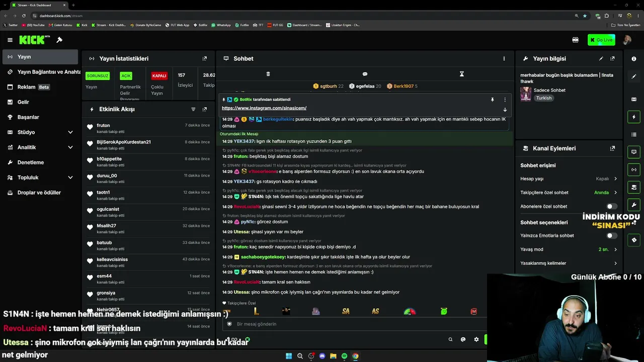644x362 pixels.
Task: Select the chat panel icon in right sidebar
Action: click(x=634, y=152)
